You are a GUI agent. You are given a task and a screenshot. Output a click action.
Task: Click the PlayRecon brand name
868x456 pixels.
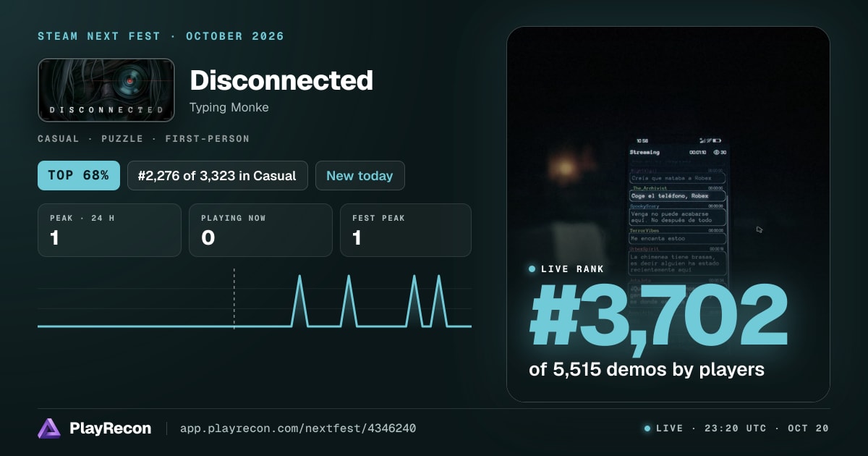(x=111, y=428)
